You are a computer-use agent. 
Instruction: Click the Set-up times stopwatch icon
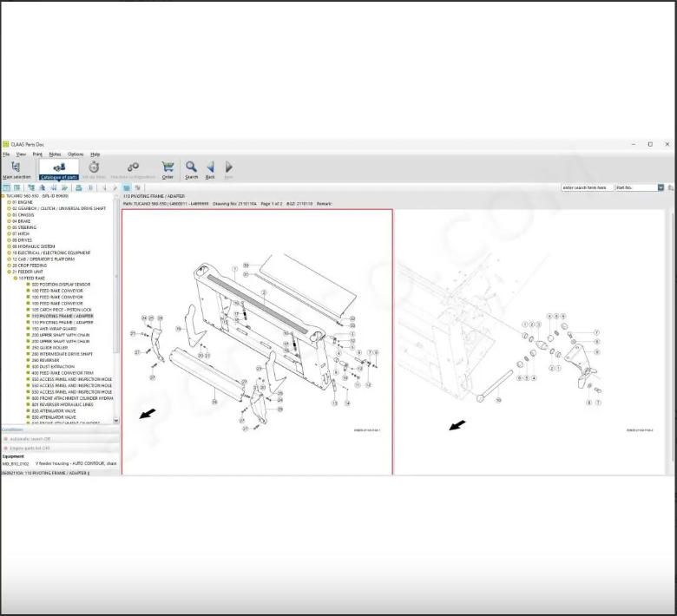pos(94,168)
